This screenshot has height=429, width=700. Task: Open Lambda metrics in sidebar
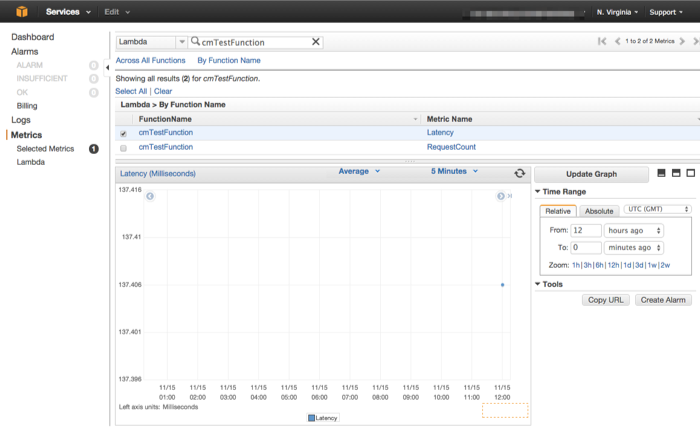(x=31, y=162)
